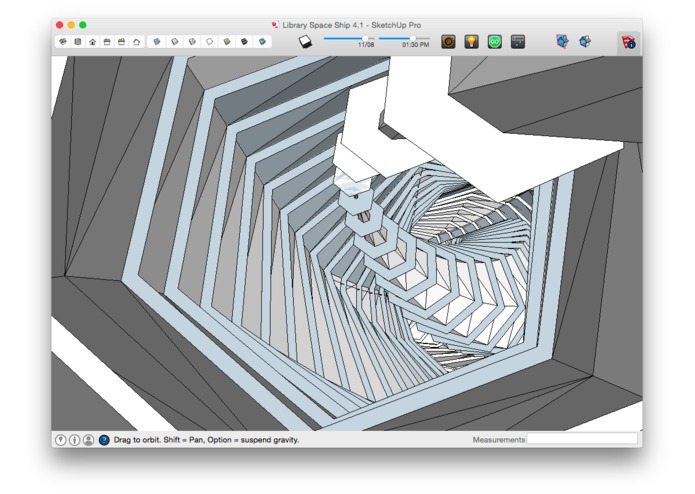Click the 'Measurements' label

499,440
